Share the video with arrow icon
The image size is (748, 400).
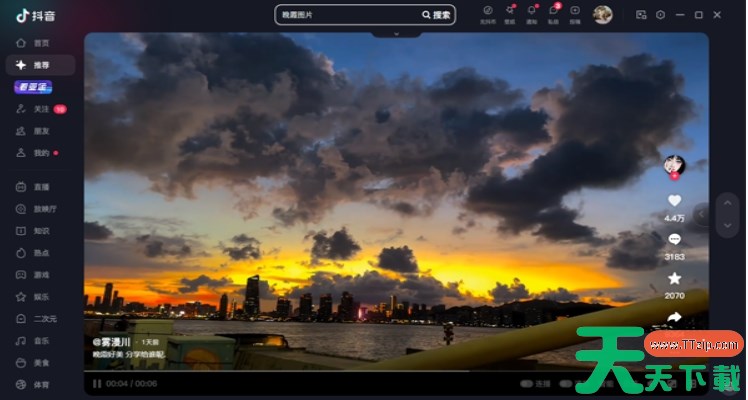tap(675, 317)
